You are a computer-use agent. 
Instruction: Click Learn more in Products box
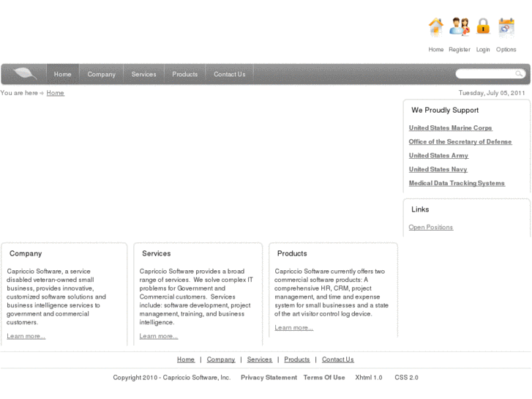click(294, 328)
